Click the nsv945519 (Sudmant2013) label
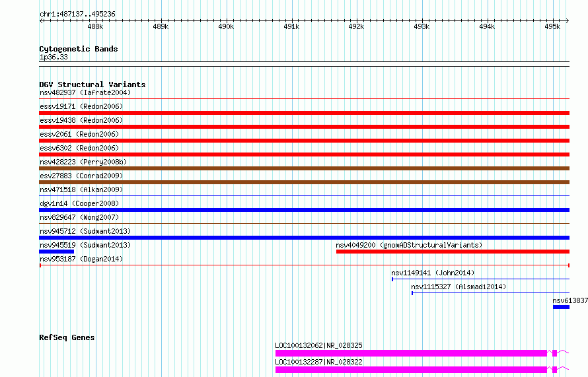588x377 pixels. 85,245
